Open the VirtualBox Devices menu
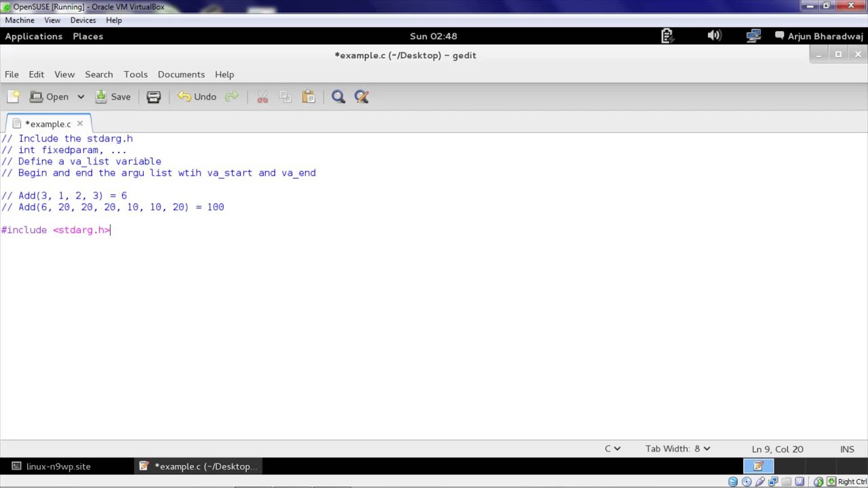 pos(83,20)
